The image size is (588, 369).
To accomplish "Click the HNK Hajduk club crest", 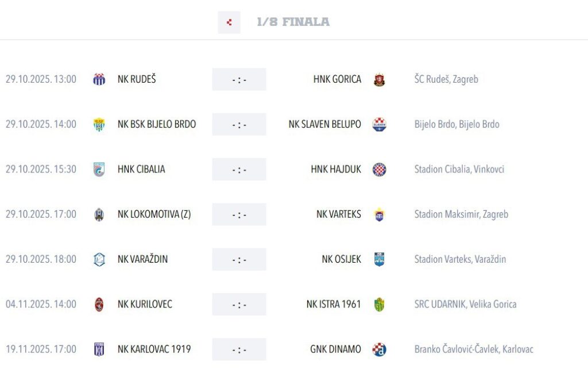I will pyautogui.click(x=379, y=170).
